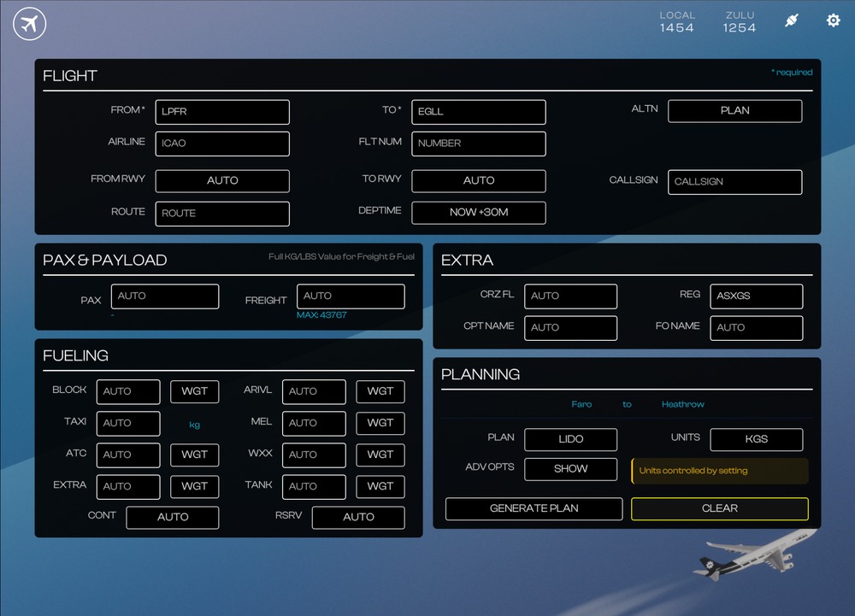Open the UNITS KGS selector
Viewport: 855px width, 616px height.
point(756,439)
